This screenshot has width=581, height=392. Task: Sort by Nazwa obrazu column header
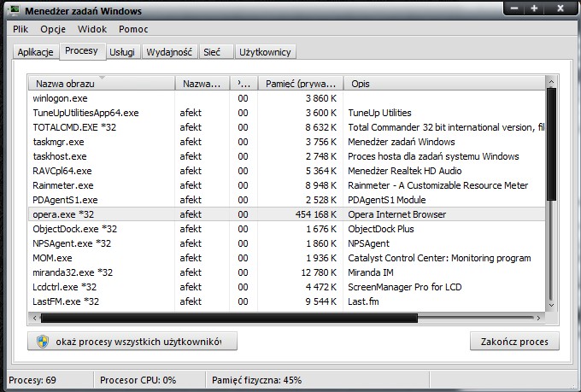tap(101, 84)
